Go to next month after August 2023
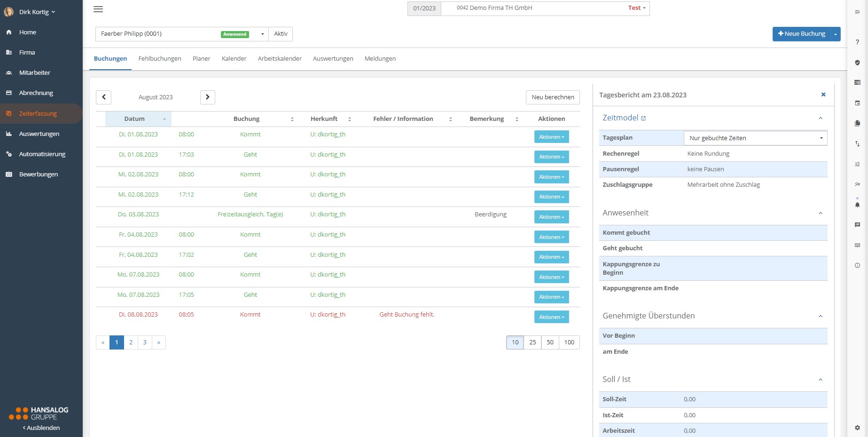Image resolution: width=868 pixels, height=437 pixels. pyautogui.click(x=207, y=97)
